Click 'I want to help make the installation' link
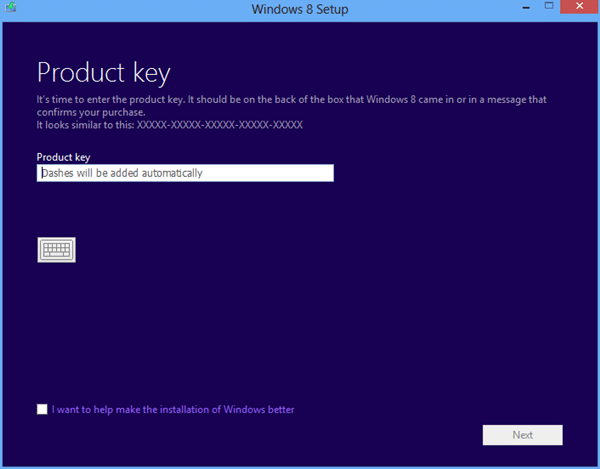 [173, 409]
